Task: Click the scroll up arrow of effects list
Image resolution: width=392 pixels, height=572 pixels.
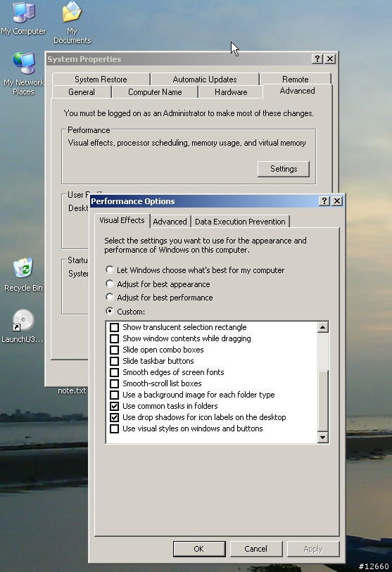Action: tap(323, 327)
